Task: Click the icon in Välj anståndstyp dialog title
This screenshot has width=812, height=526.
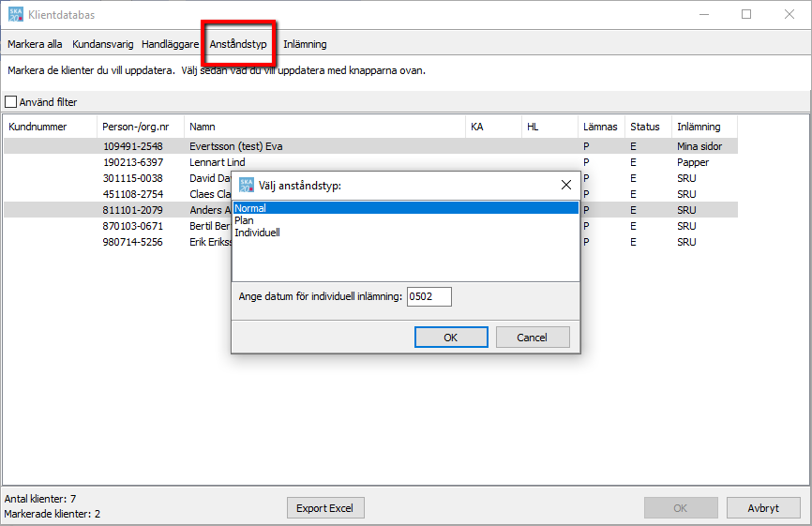Action: pos(246,185)
